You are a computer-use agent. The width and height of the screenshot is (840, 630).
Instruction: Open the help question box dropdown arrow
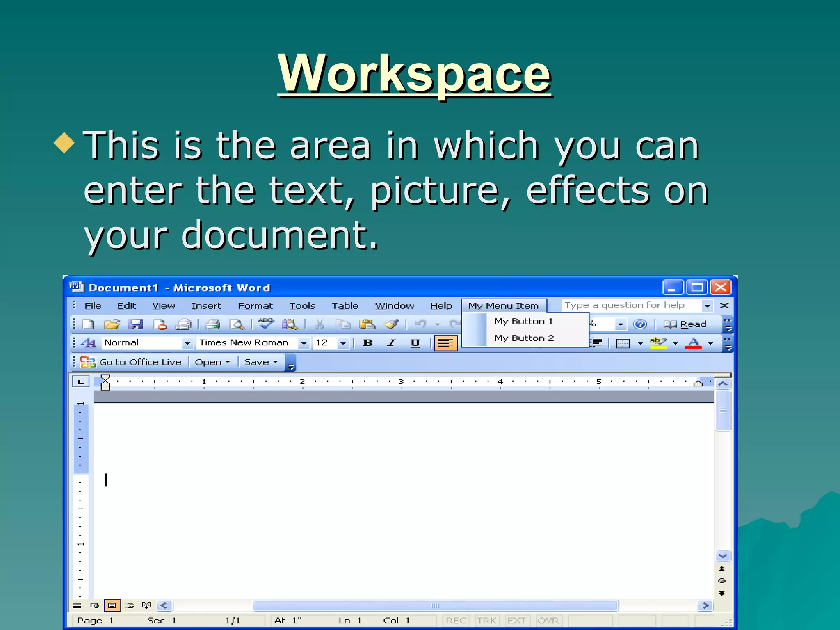(707, 306)
